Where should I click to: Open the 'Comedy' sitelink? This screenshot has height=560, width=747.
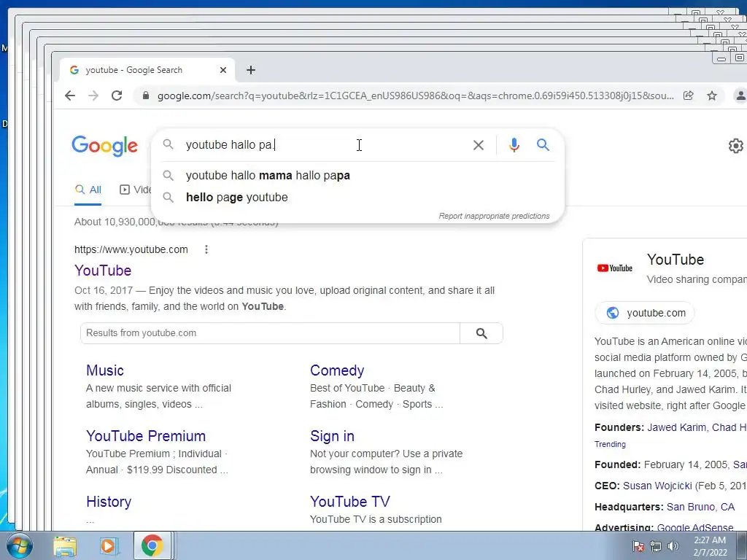click(x=337, y=370)
